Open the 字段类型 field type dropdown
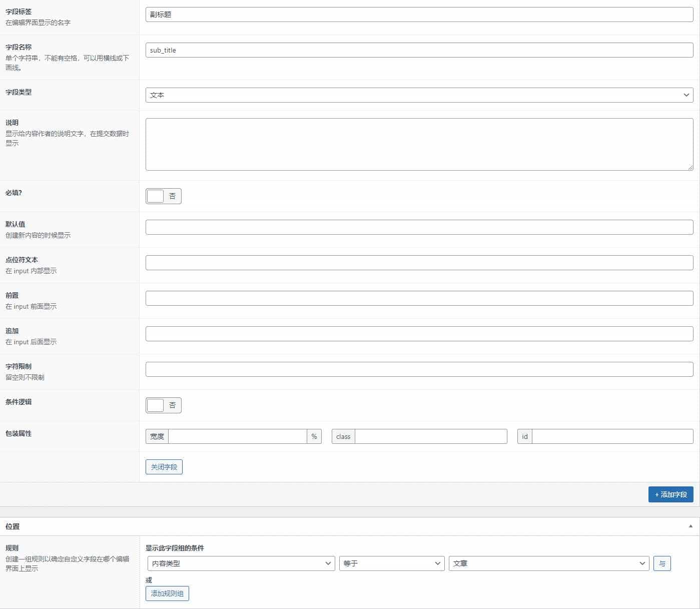The width and height of the screenshot is (700, 609). point(419,95)
